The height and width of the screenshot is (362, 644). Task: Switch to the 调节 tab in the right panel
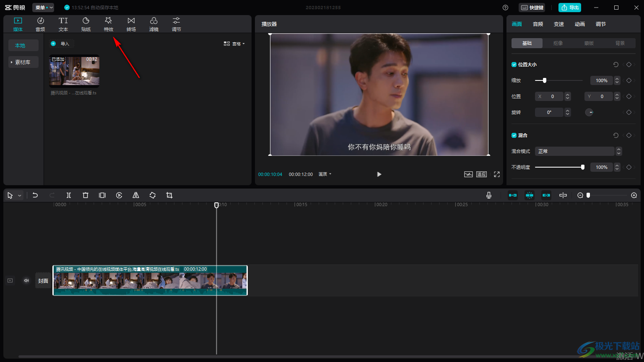(601, 24)
